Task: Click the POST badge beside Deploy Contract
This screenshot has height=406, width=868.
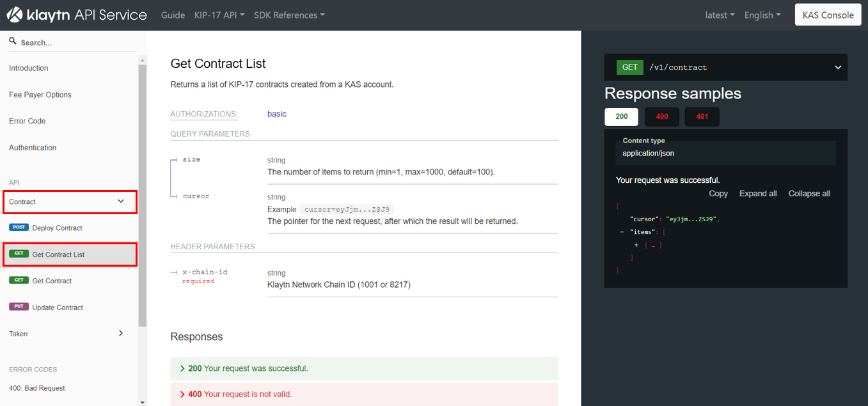Action: pos(19,228)
